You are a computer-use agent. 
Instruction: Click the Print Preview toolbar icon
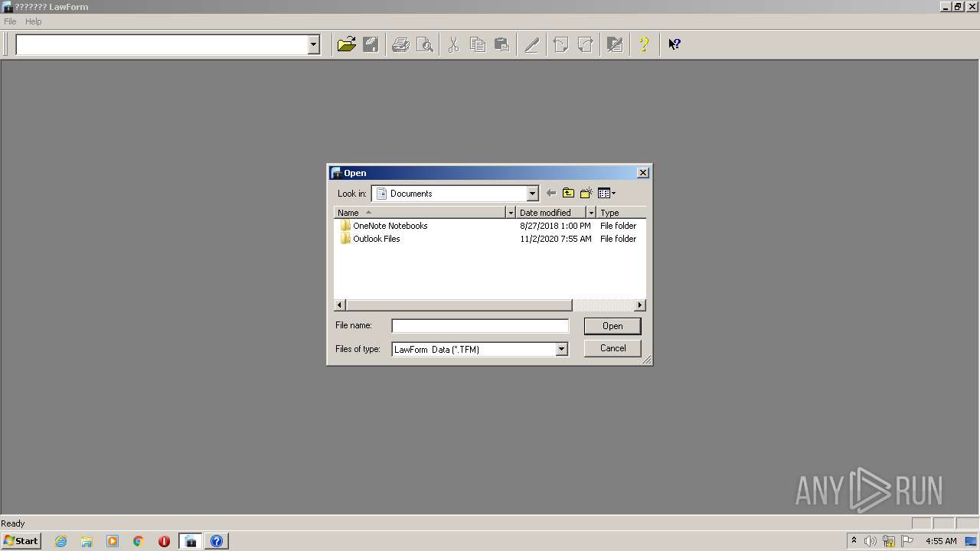(425, 44)
